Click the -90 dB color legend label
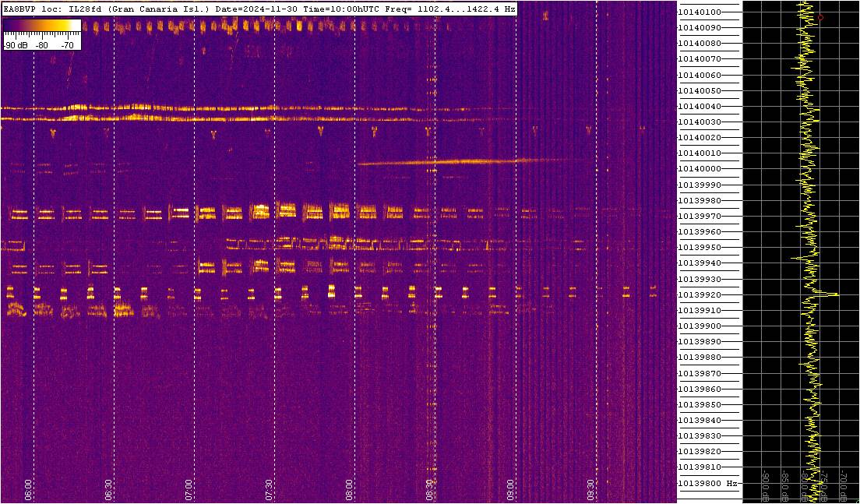860x504 pixels. point(15,46)
